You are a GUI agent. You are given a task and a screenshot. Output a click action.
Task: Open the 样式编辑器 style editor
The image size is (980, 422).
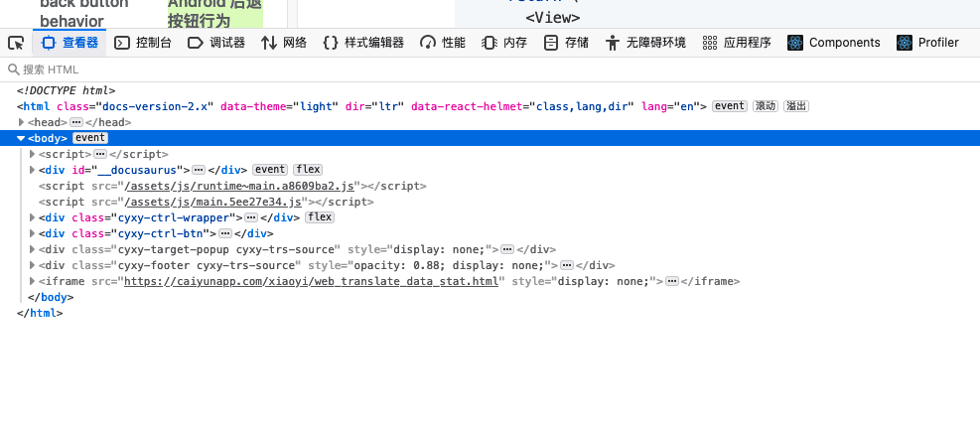coord(363,43)
